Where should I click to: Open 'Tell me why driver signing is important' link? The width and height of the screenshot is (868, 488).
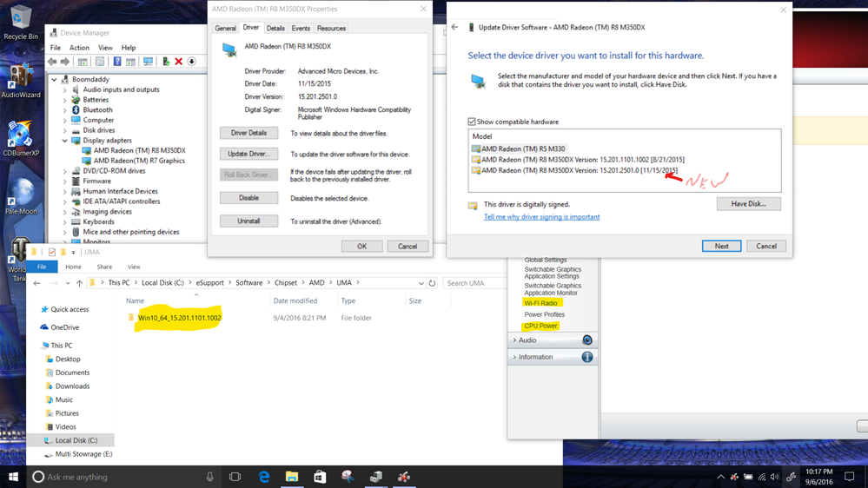pyautogui.click(x=541, y=217)
